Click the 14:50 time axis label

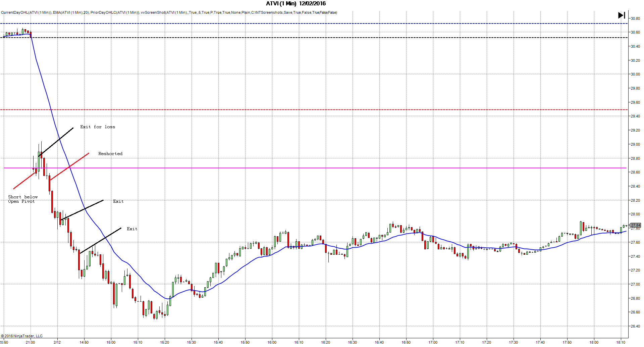pos(84,342)
